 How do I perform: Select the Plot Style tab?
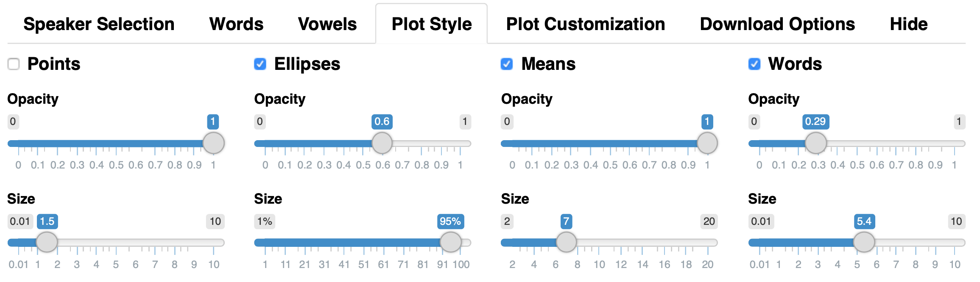click(431, 24)
